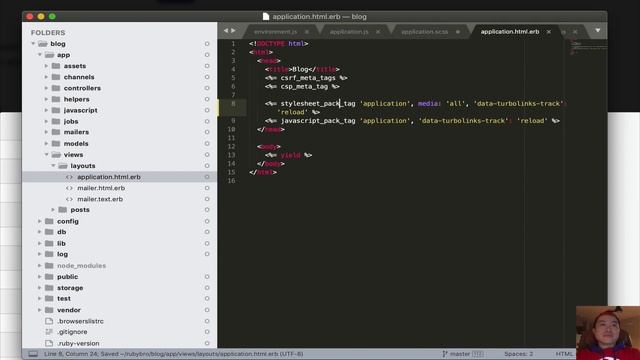
Task: Click line number 9 in gutter
Action: [233, 120]
